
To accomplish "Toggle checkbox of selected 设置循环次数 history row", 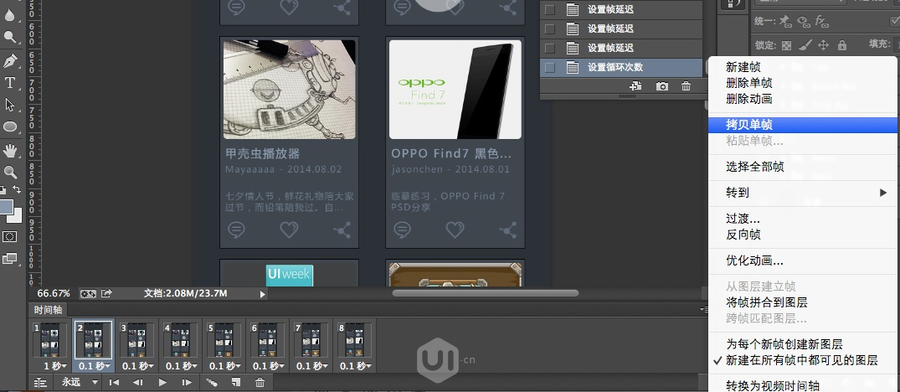I will (550, 67).
